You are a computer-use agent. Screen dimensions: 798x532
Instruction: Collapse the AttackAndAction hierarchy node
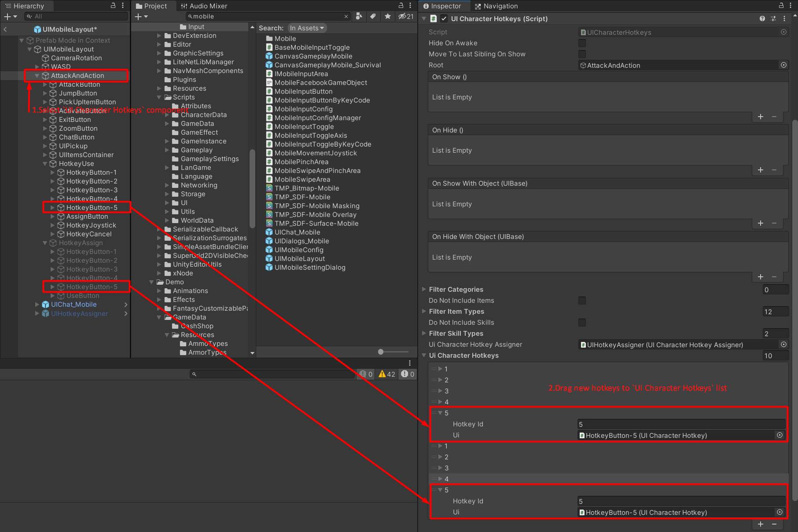click(37, 75)
